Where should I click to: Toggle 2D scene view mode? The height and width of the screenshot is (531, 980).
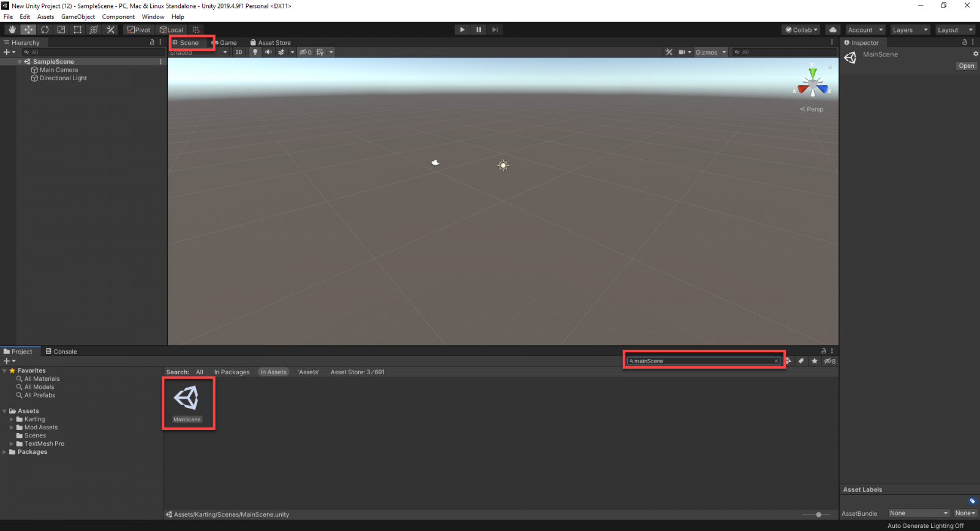(x=239, y=52)
